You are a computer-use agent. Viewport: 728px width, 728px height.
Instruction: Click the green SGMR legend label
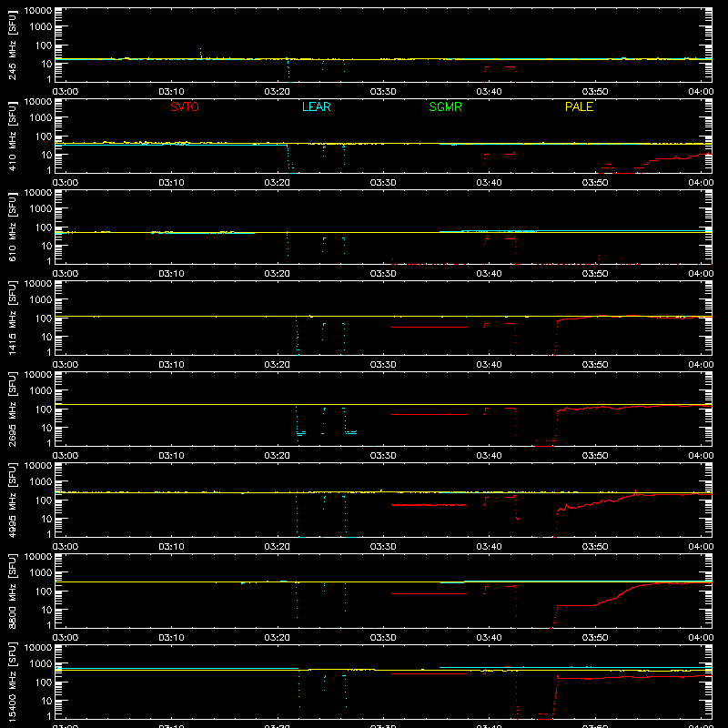pyautogui.click(x=445, y=106)
